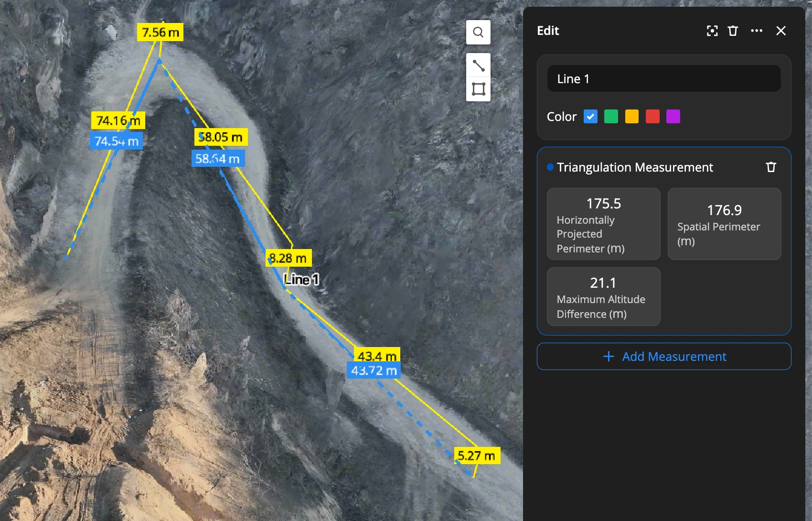The width and height of the screenshot is (812, 521).
Task: Select the line measurement tool
Action: point(478,65)
